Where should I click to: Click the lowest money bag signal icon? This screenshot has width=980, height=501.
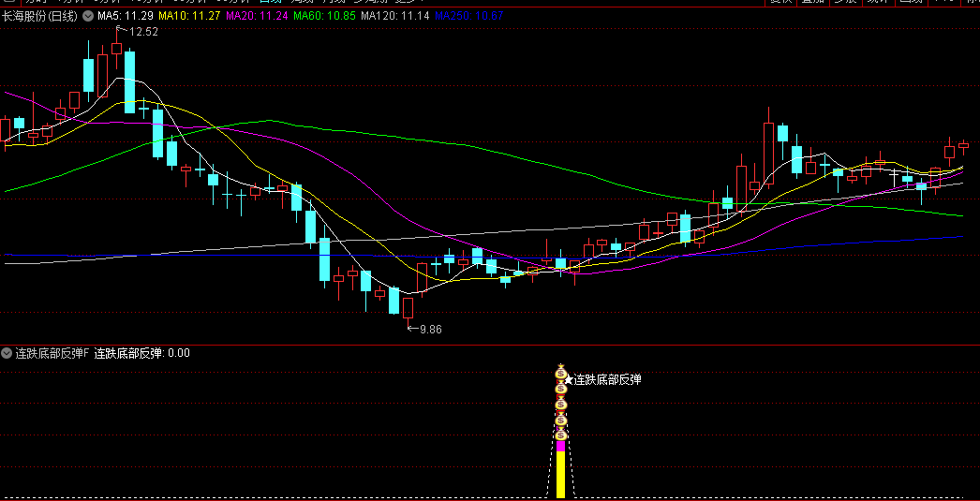pyautogui.click(x=560, y=434)
